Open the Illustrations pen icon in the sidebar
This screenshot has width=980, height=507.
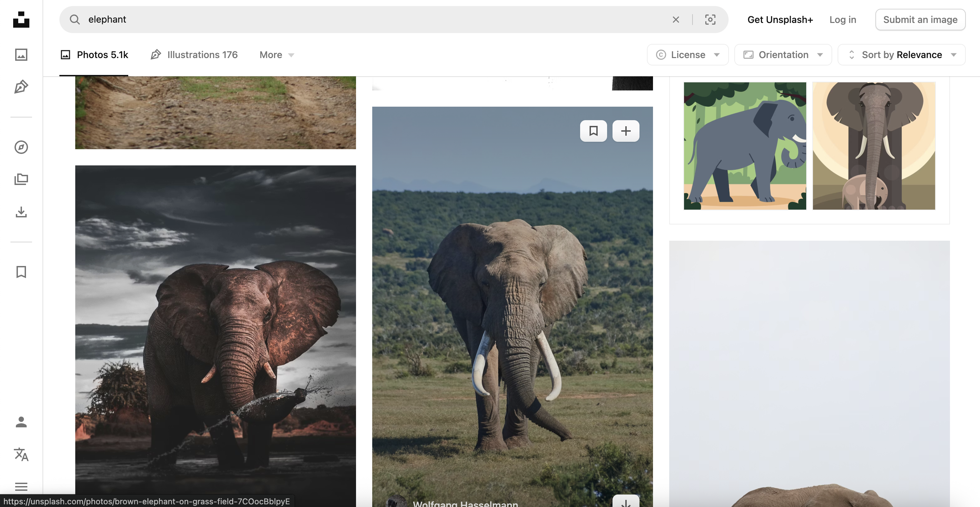[21, 87]
